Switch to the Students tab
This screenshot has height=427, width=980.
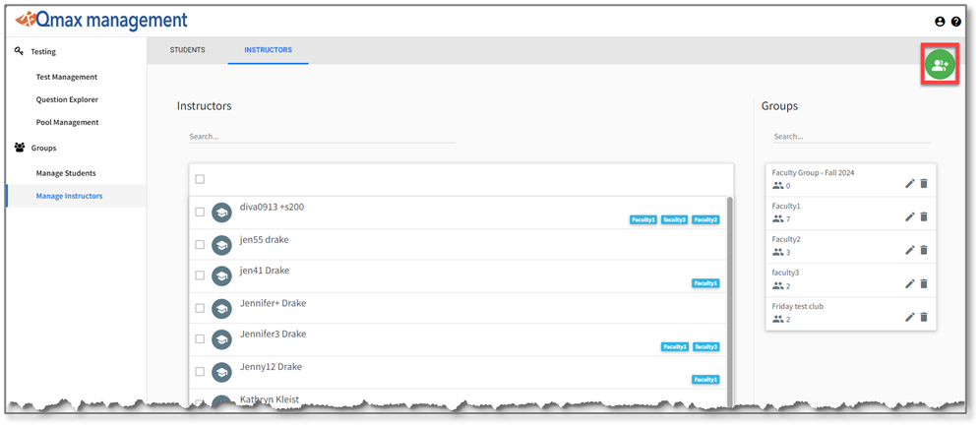[x=187, y=50]
